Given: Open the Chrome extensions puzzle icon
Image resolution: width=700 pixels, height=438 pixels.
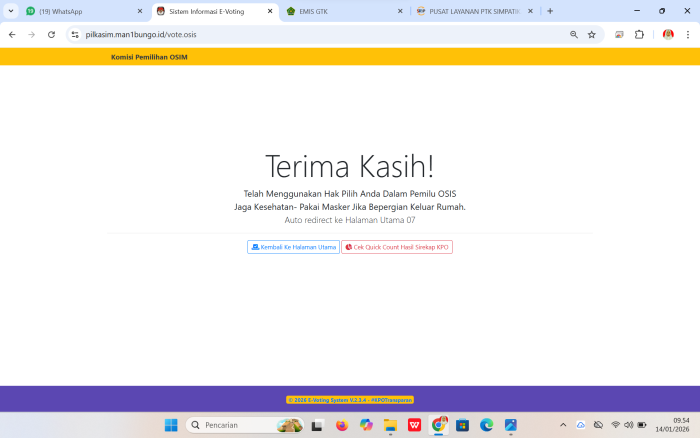Looking at the screenshot, I should pyautogui.click(x=640, y=34).
